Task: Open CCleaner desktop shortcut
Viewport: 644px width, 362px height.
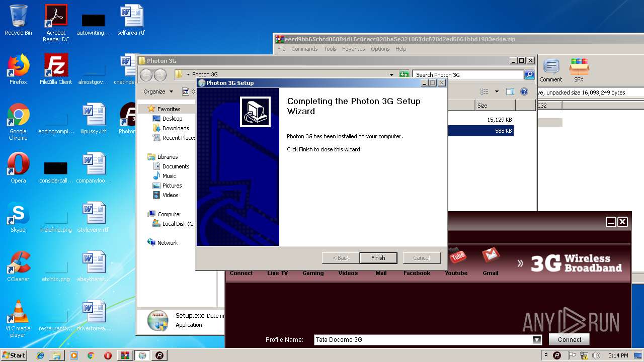Action: coord(18,266)
